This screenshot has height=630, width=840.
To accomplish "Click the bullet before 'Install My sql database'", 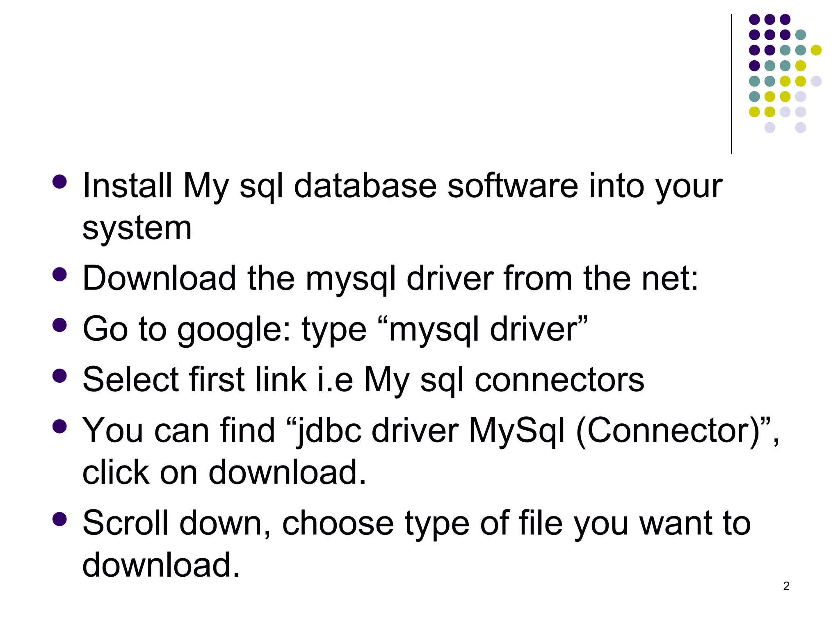I will [60, 181].
